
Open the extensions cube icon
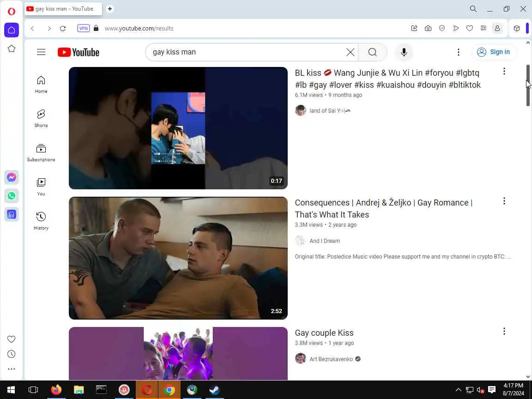coord(517,29)
